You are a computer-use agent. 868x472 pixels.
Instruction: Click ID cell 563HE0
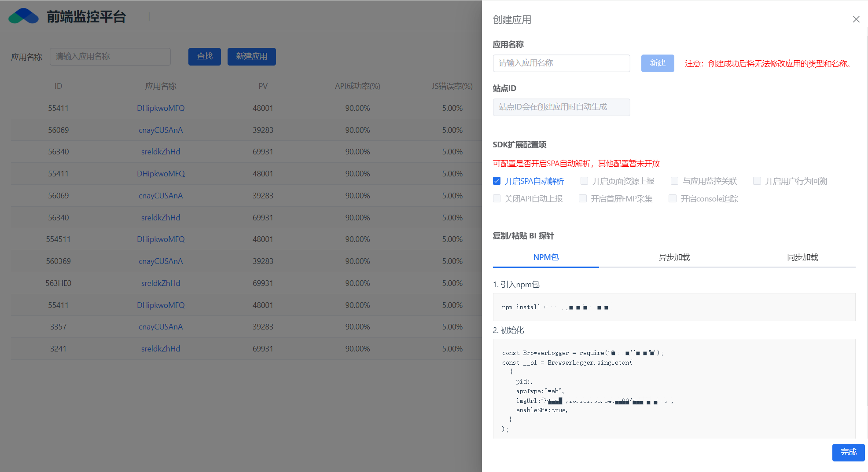58,283
